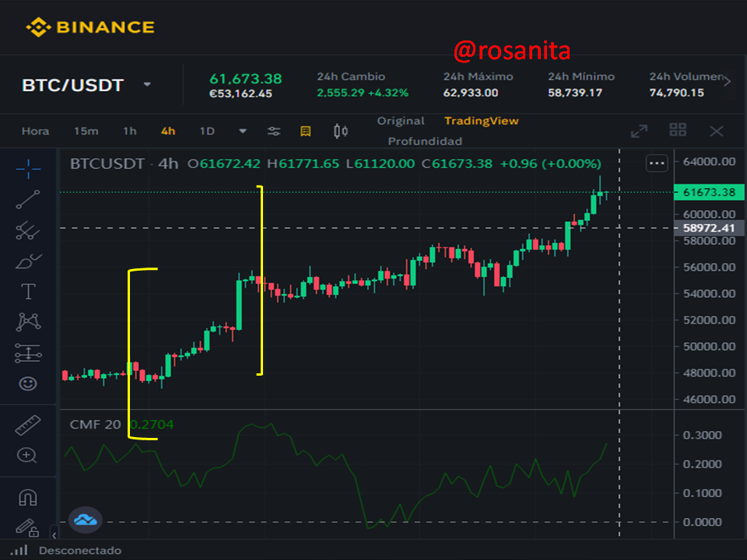
Task: Click the 24h Cambio value 2,555.29 +4.32%
Action: (x=363, y=93)
